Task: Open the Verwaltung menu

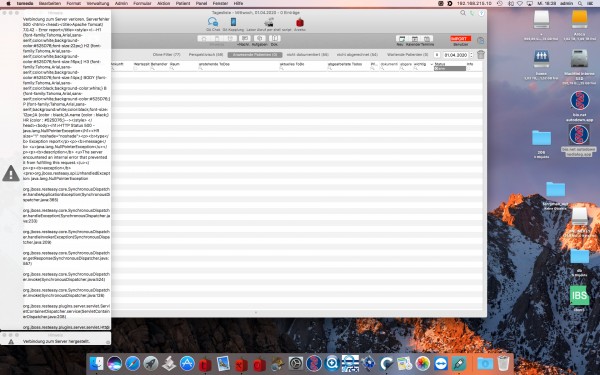Action: coord(98,3)
